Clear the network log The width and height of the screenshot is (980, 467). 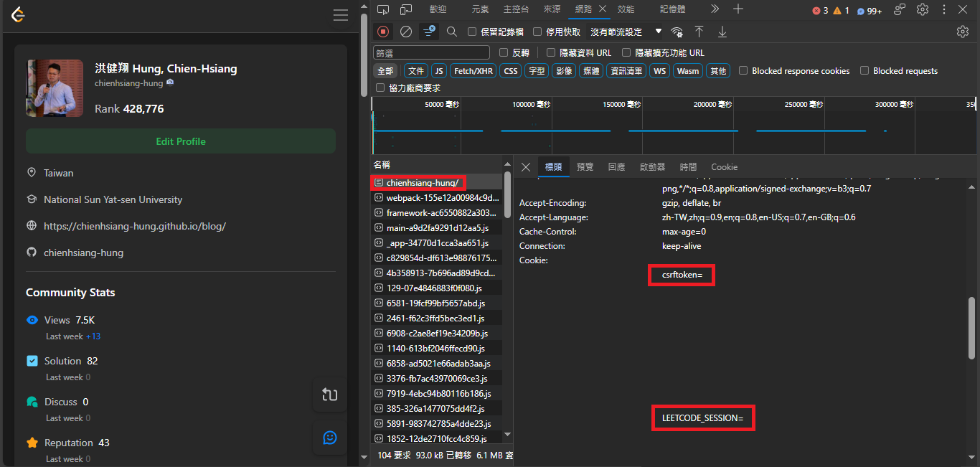406,32
